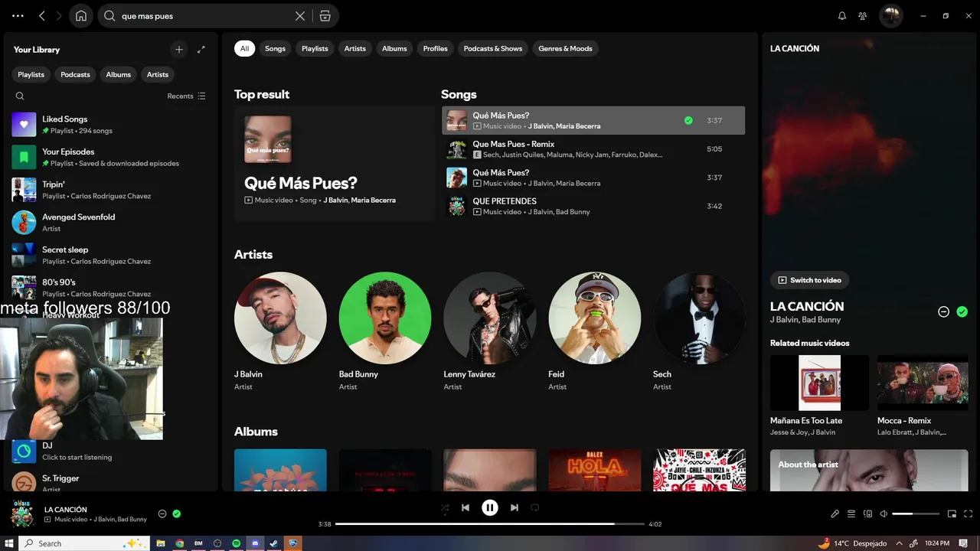980x551 pixels.
Task: Open Avenged Sevenfold in library
Action: coord(109,223)
